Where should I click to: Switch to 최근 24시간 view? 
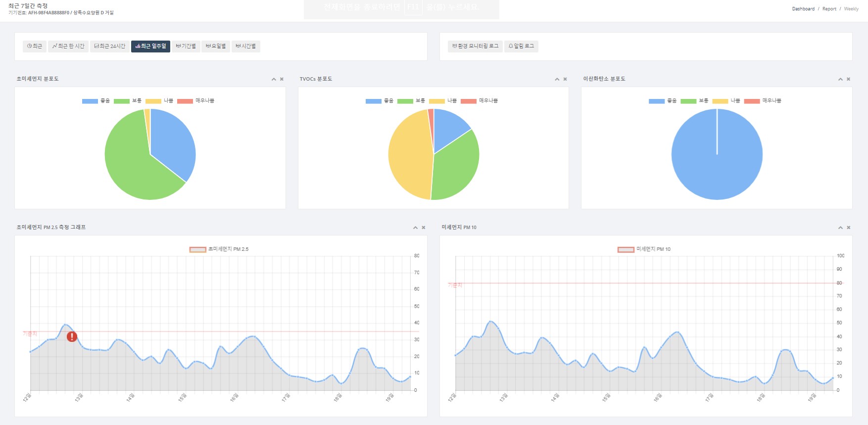pos(110,46)
